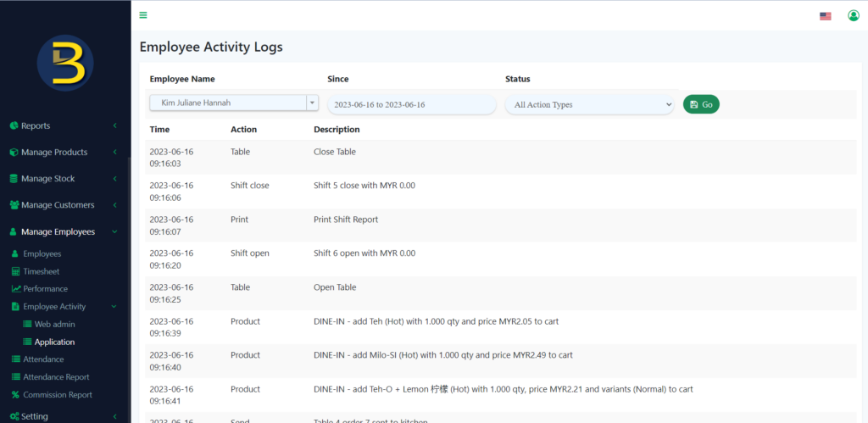Click the hamburger menu icon

click(x=143, y=15)
